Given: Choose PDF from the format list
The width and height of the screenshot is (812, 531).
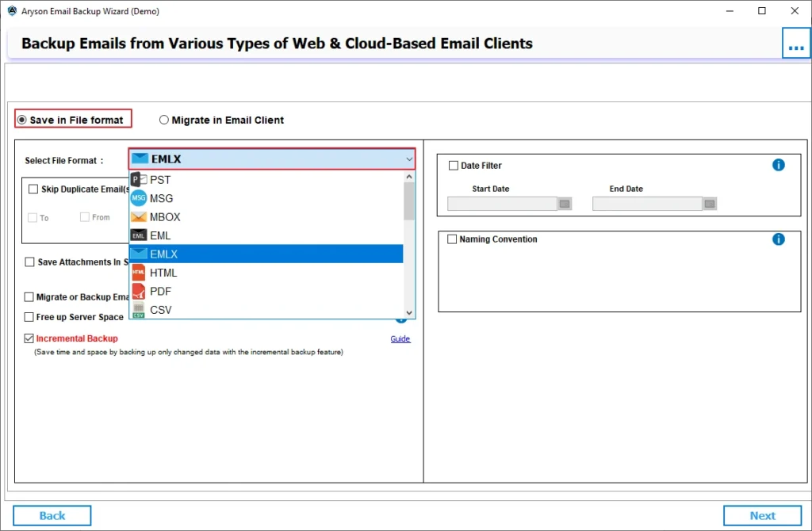Looking at the screenshot, I should (x=266, y=291).
